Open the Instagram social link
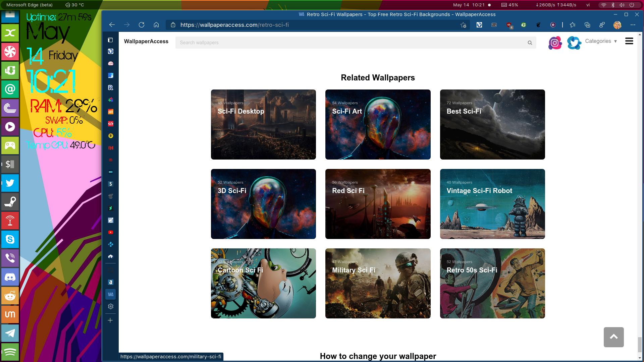This screenshot has width=644, height=362. 555,43
